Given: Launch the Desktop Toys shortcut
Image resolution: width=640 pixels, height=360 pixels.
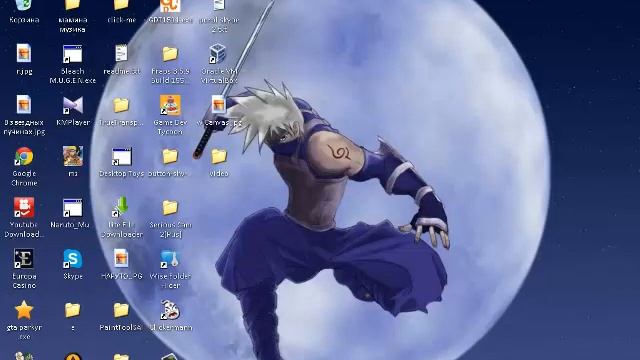Looking at the screenshot, I should pos(121,157).
